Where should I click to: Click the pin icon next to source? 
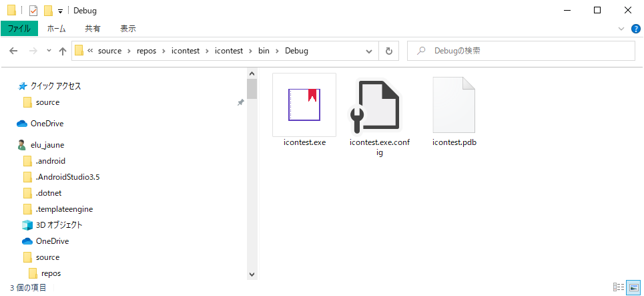(x=241, y=102)
